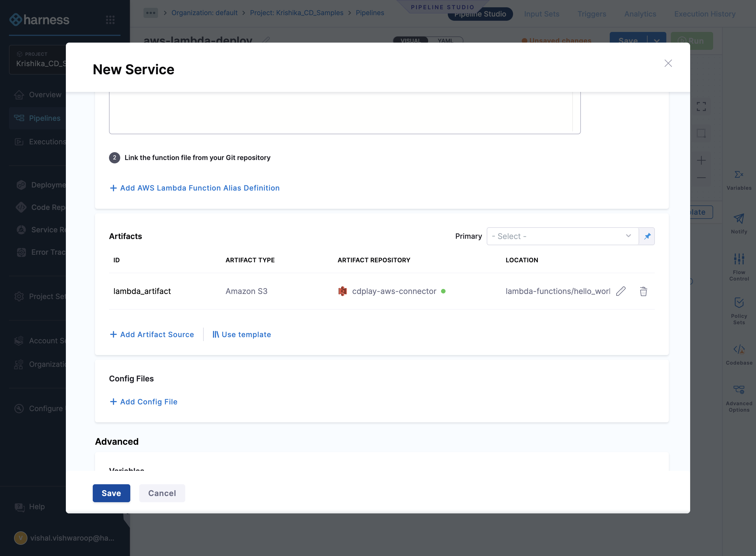Image resolution: width=756 pixels, height=556 pixels.
Task: Click user avatar vishal.vishwaroop
Action: 20,538
